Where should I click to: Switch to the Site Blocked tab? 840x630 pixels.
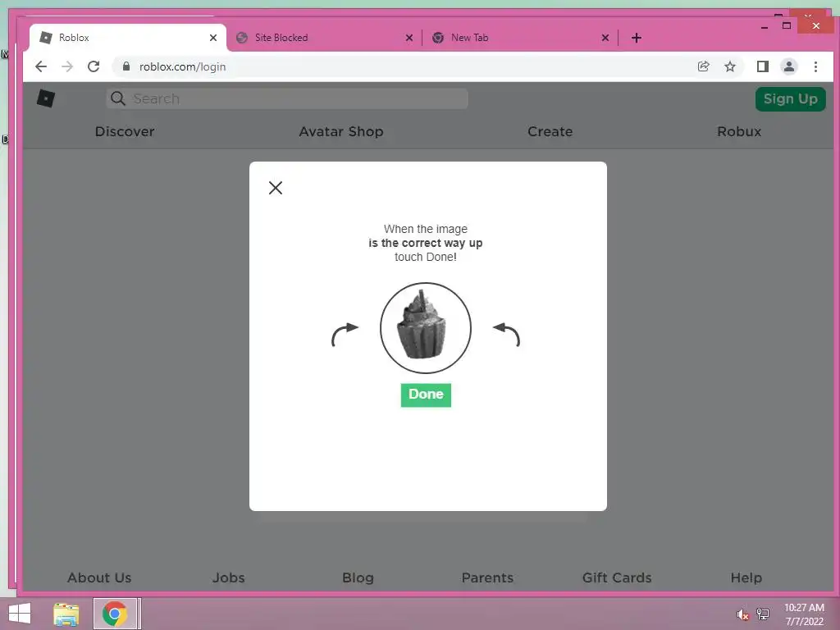(324, 38)
